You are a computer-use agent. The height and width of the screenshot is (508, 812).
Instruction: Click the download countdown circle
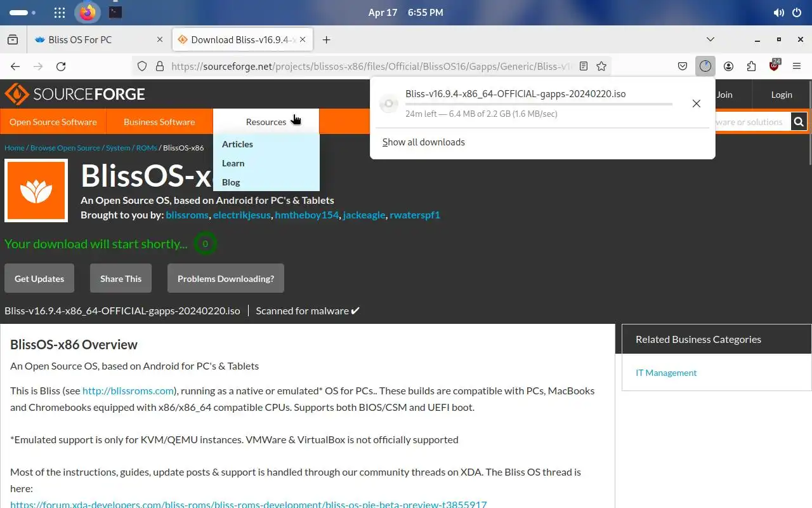[205, 244]
